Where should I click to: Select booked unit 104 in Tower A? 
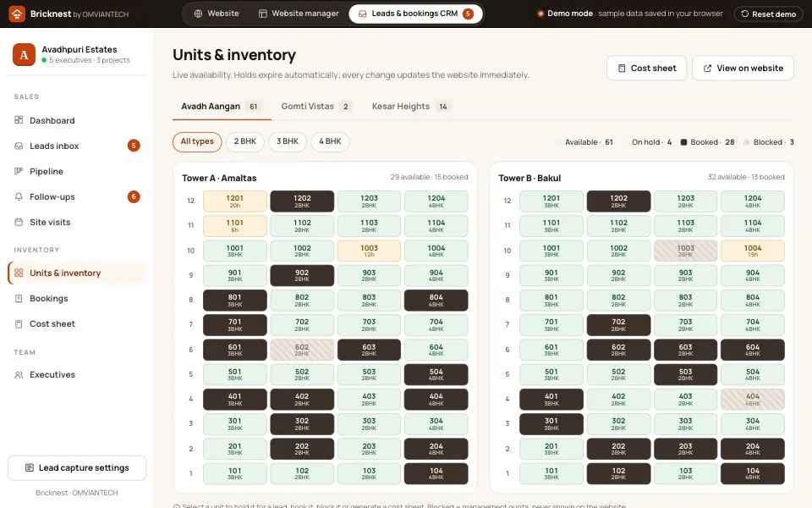click(x=436, y=474)
